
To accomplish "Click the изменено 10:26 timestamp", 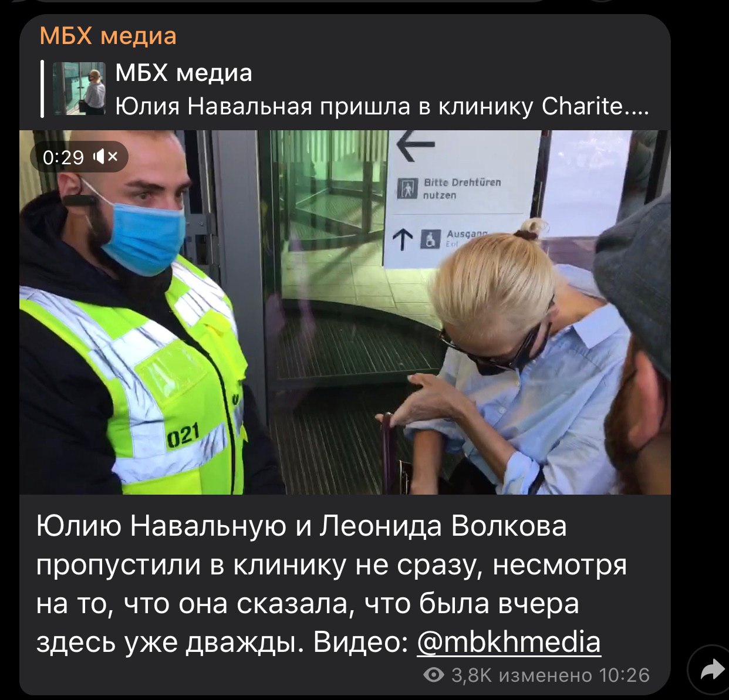I will 574,675.
